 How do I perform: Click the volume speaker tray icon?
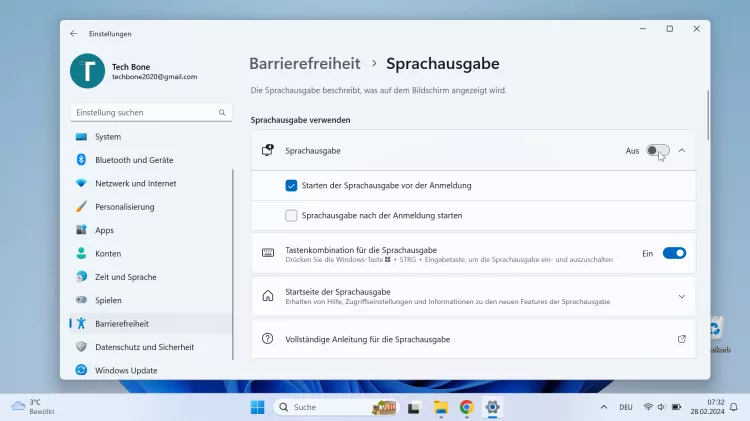tap(662, 407)
